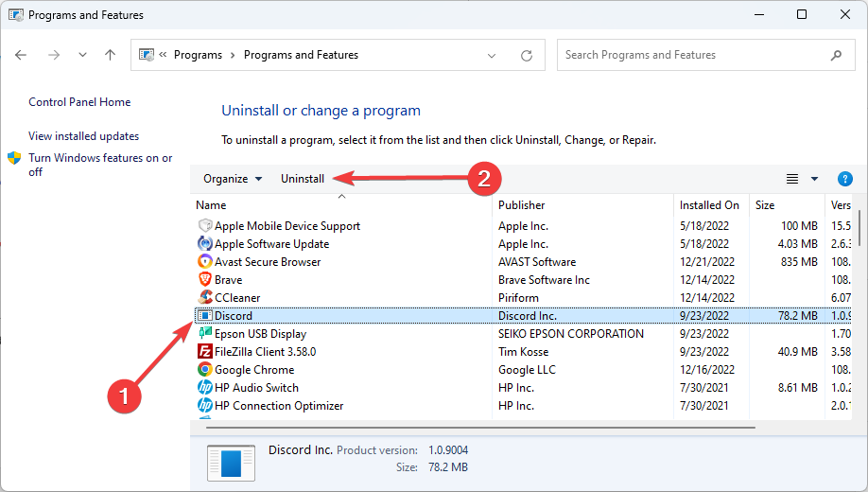Open Control Panel Home link
Image resolution: width=868 pixels, height=492 pixels.
(79, 102)
